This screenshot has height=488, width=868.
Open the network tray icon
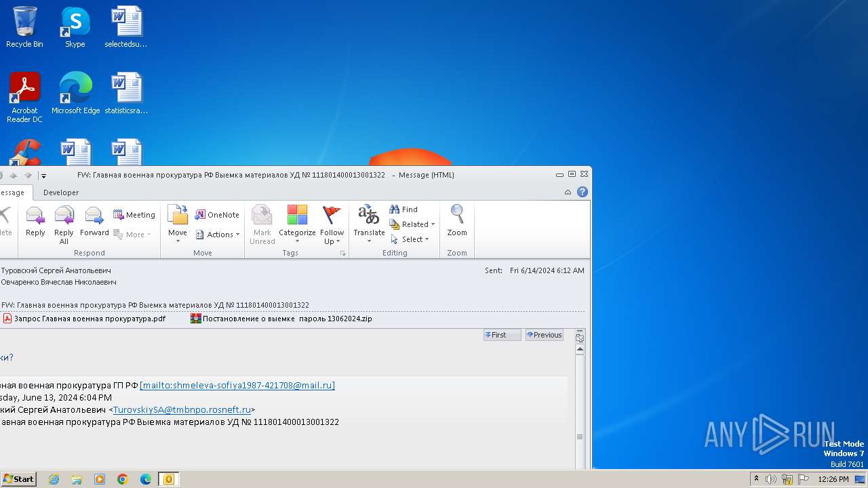click(x=787, y=479)
